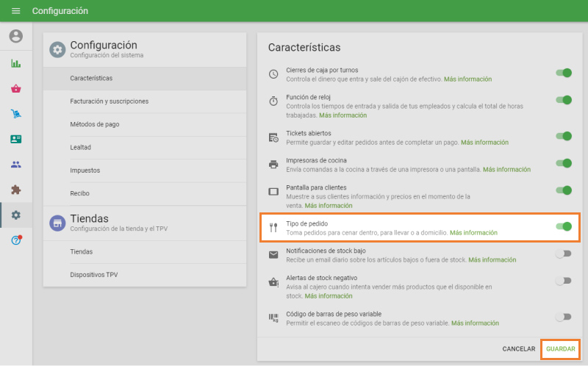Image resolution: width=588 pixels, height=366 pixels.
Task: Open the hamburger menu in header
Action: pyautogui.click(x=16, y=11)
